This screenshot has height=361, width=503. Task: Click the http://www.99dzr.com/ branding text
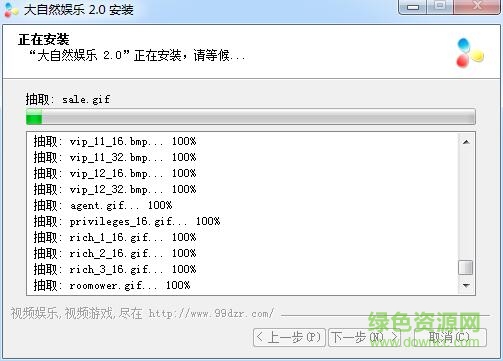click(x=211, y=313)
